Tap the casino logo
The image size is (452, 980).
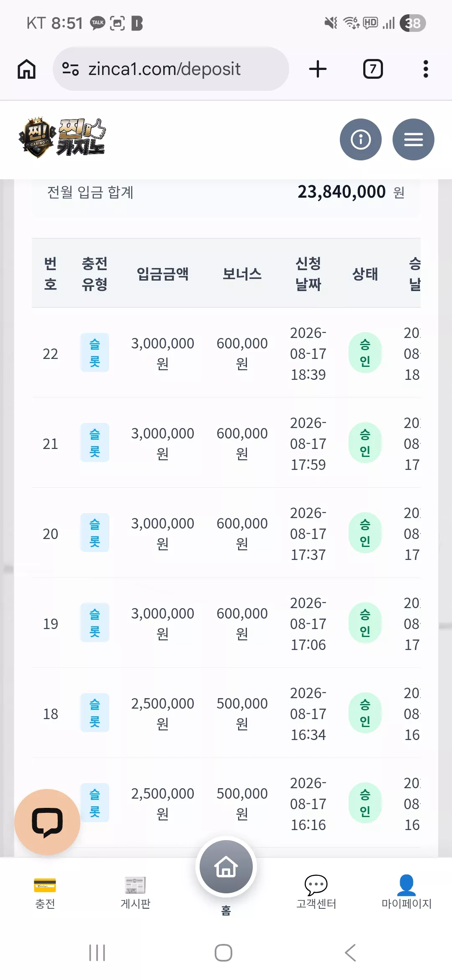(62, 138)
